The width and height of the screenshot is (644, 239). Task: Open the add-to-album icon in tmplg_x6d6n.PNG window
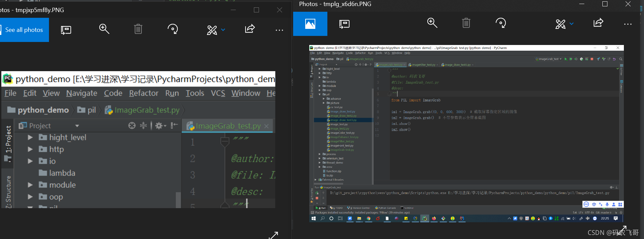(x=344, y=24)
